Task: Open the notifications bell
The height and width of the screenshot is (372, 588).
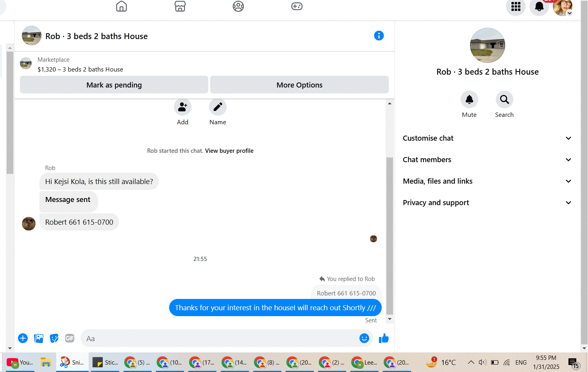Action: click(539, 7)
